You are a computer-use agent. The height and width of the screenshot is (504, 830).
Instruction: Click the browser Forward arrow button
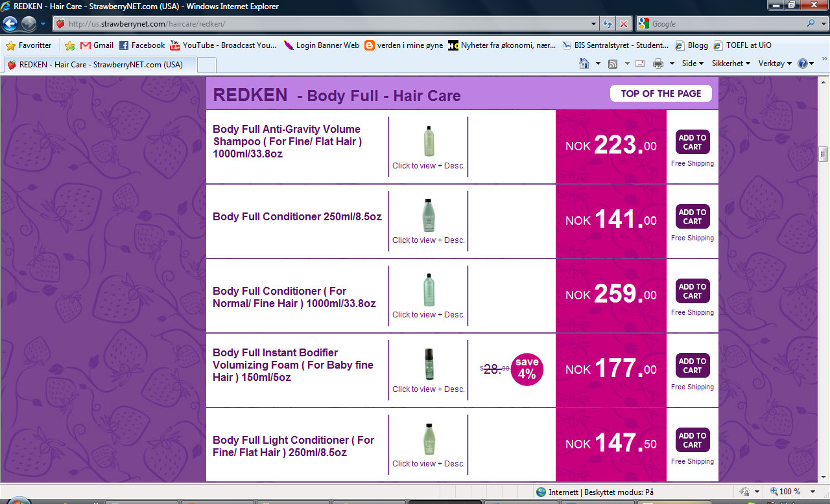pyautogui.click(x=29, y=24)
